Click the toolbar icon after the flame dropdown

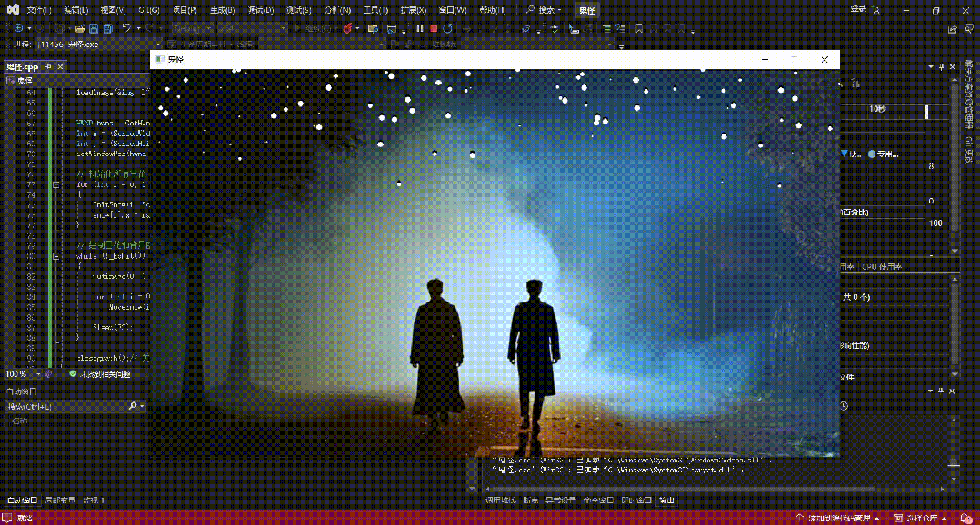[x=373, y=28]
